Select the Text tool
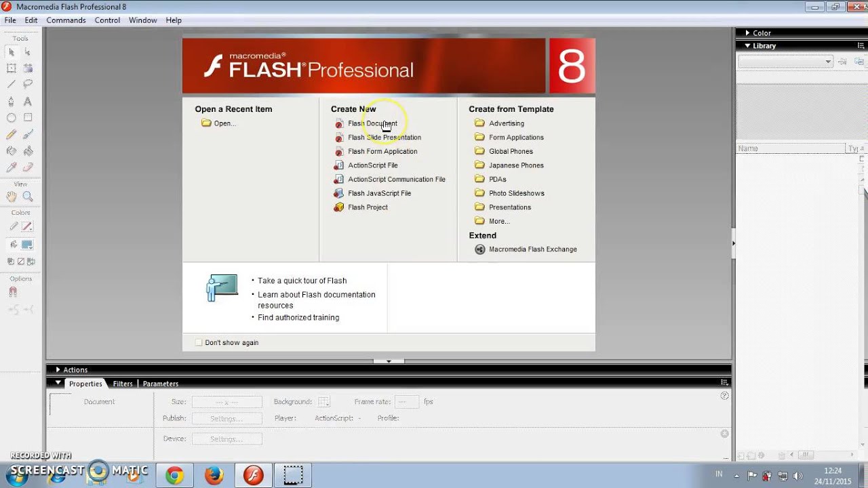868x488 pixels. (28, 101)
